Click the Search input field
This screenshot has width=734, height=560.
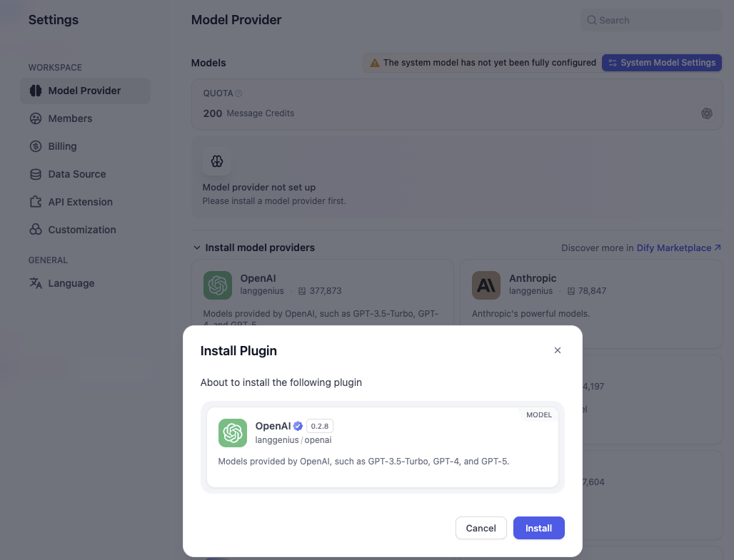point(657,21)
